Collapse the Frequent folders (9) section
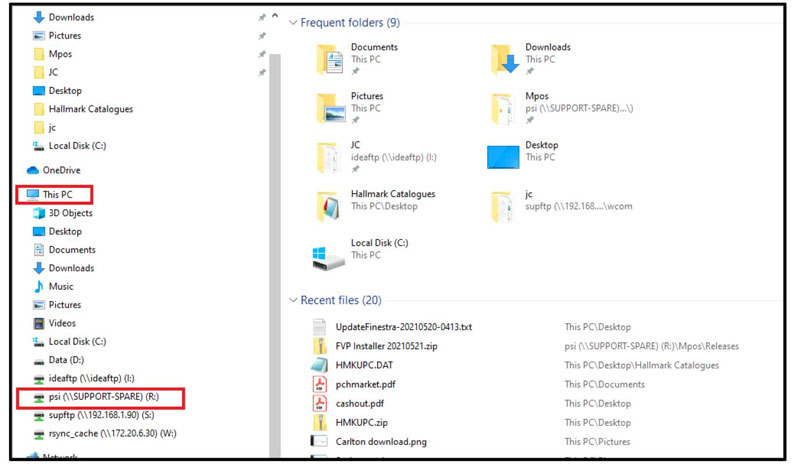800x474 pixels. click(x=293, y=22)
